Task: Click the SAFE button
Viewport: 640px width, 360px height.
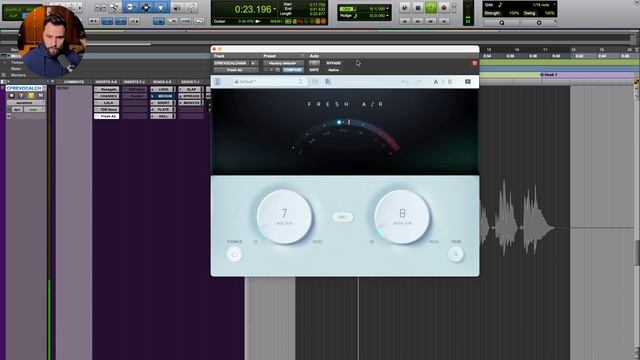Action: tap(314, 70)
